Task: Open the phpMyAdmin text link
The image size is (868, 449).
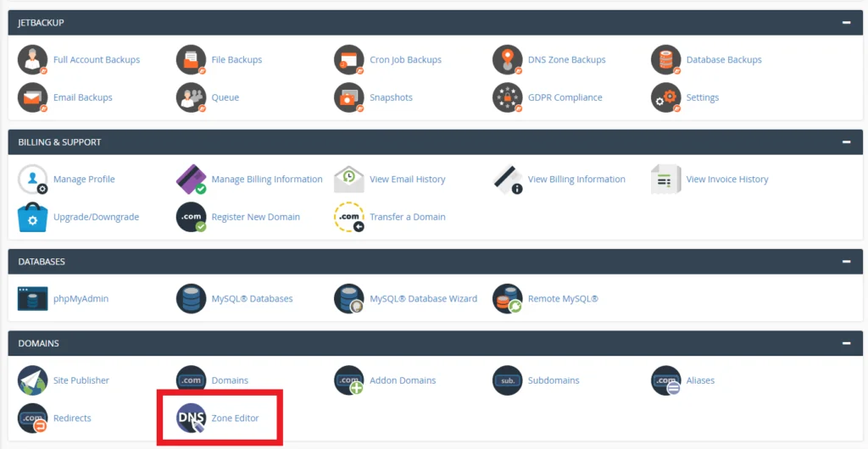Action: pos(81,298)
